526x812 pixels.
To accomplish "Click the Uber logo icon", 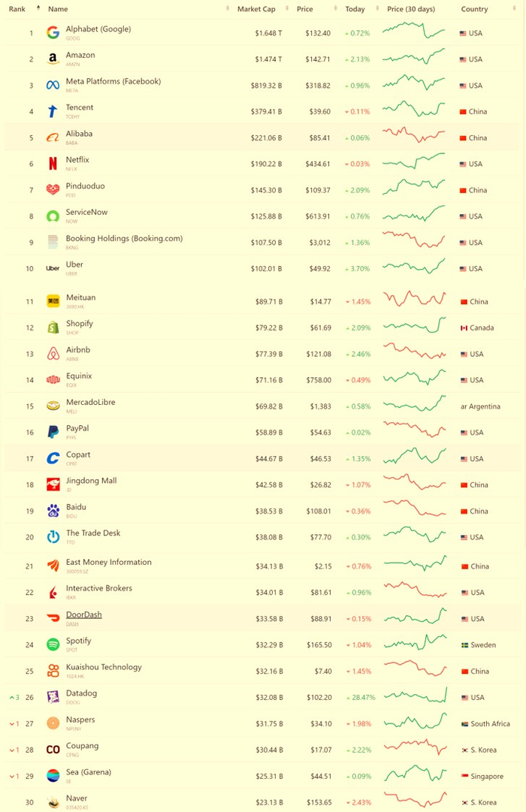I will (53, 269).
